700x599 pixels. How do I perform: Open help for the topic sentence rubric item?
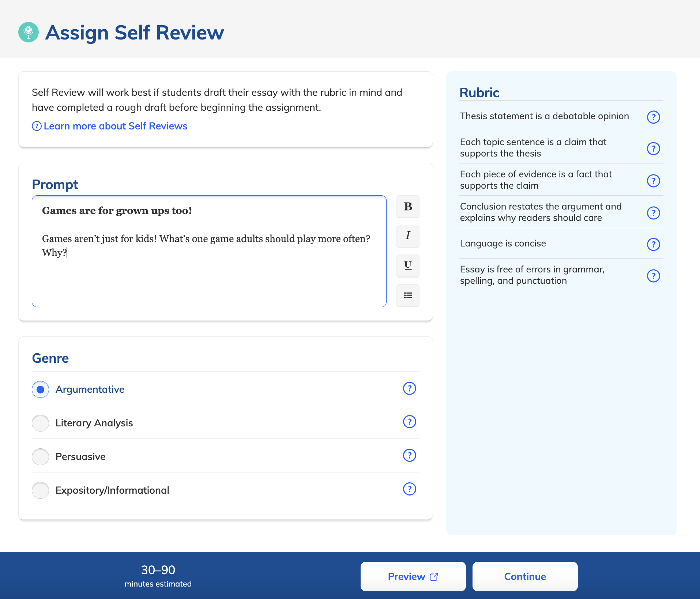[x=654, y=148]
